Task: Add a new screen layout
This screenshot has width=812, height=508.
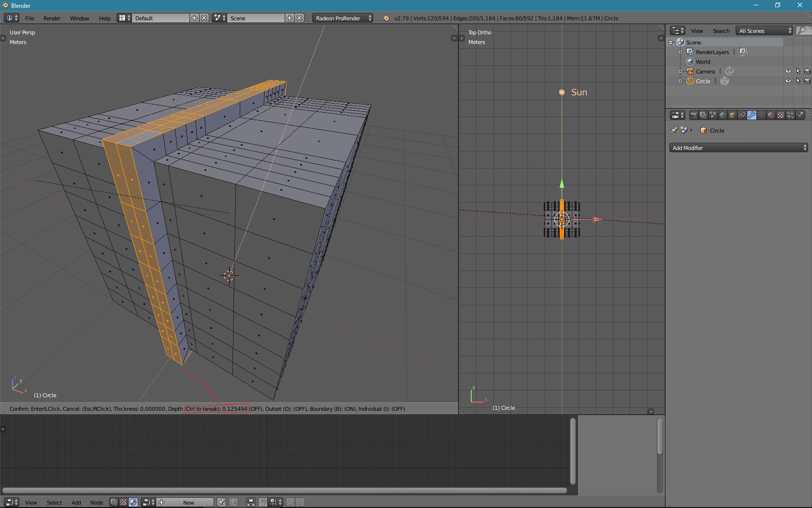Action: click(194, 18)
